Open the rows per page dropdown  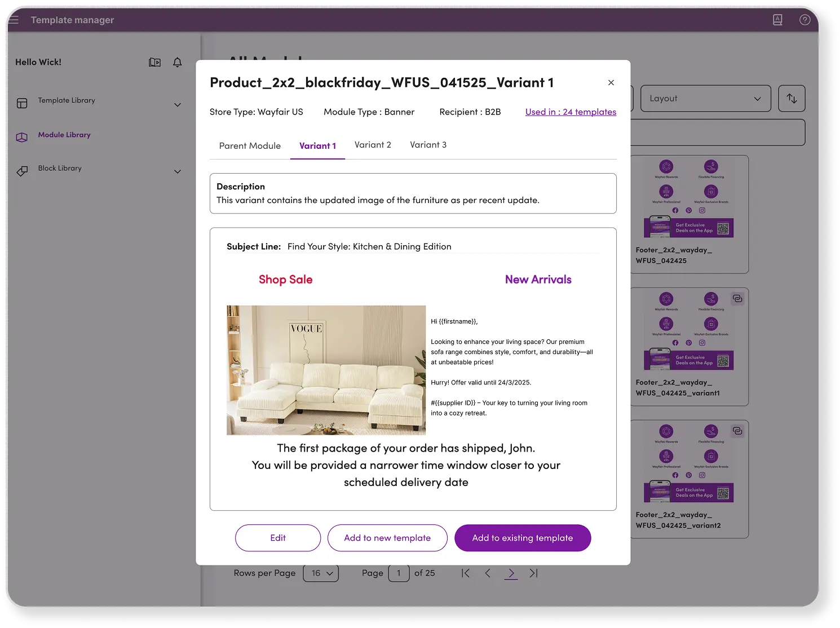coord(321,573)
